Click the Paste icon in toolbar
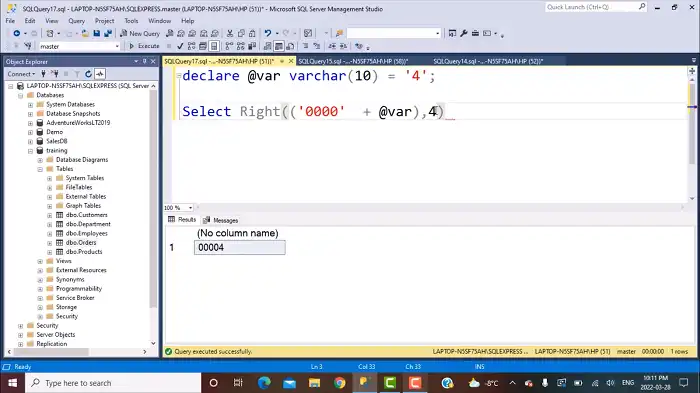 [x=252, y=33]
